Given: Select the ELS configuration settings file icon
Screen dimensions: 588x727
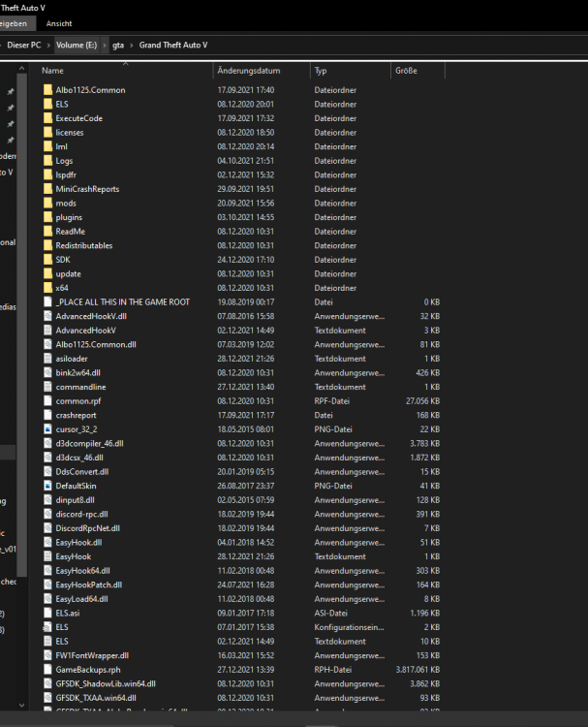Looking at the screenshot, I should tap(47, 627).
